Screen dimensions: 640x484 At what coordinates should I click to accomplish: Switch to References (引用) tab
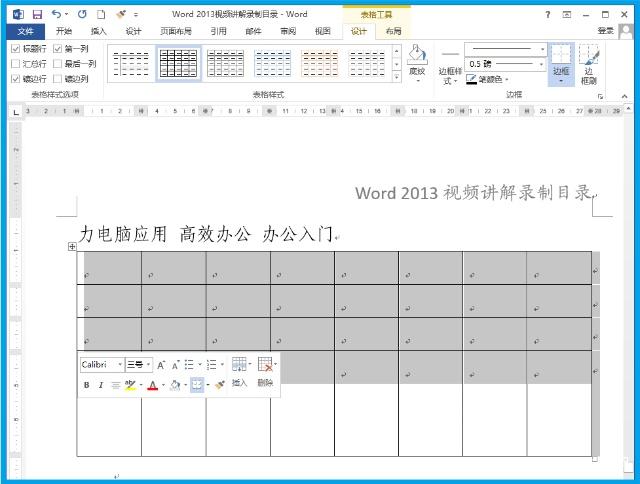click(x=218, y=31)
